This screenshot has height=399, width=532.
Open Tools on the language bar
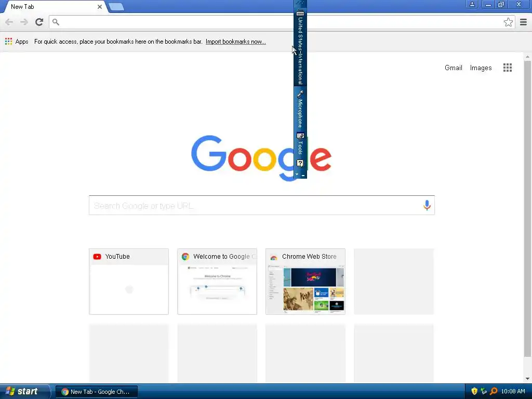300,144
